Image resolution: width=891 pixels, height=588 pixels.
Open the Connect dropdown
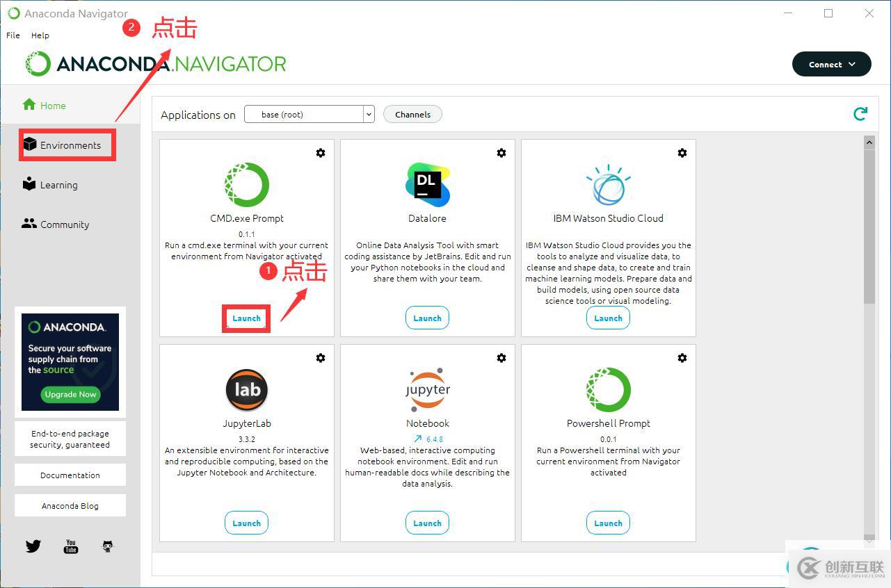[832, 65]
